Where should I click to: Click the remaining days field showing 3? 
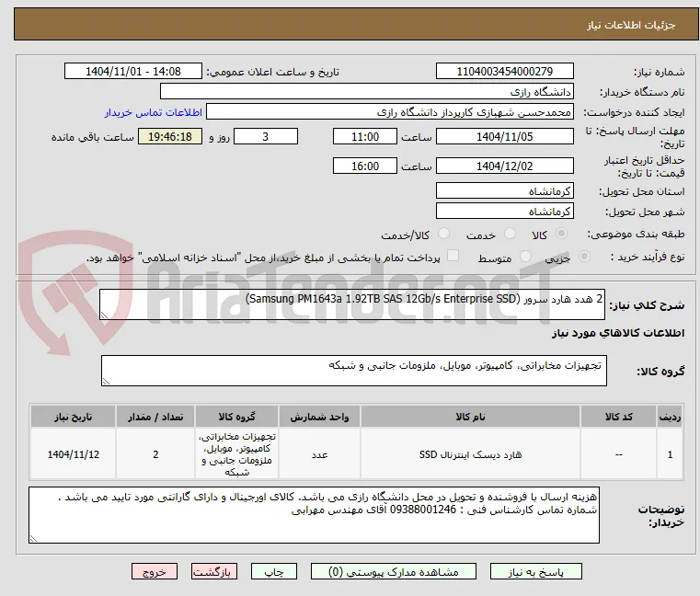pos(266,137)
